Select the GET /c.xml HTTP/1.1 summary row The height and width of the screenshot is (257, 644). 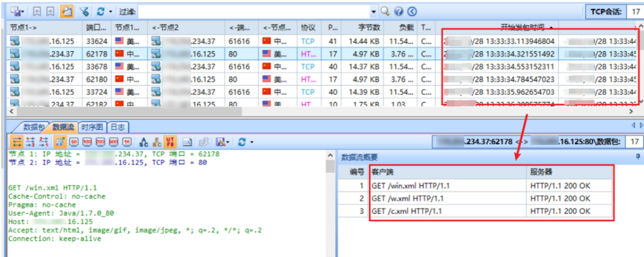pos(476,212)
